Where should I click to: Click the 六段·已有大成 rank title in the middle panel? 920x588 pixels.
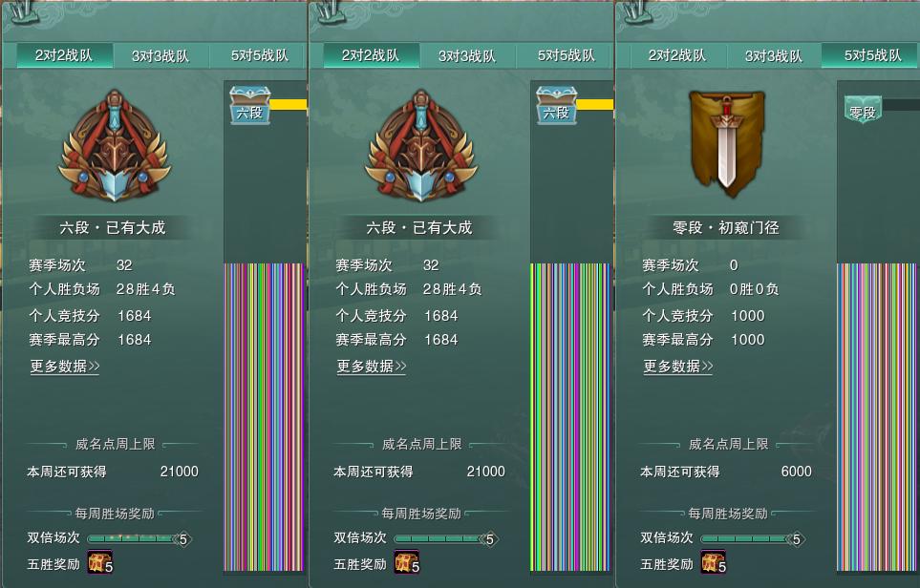pos(419,227)
